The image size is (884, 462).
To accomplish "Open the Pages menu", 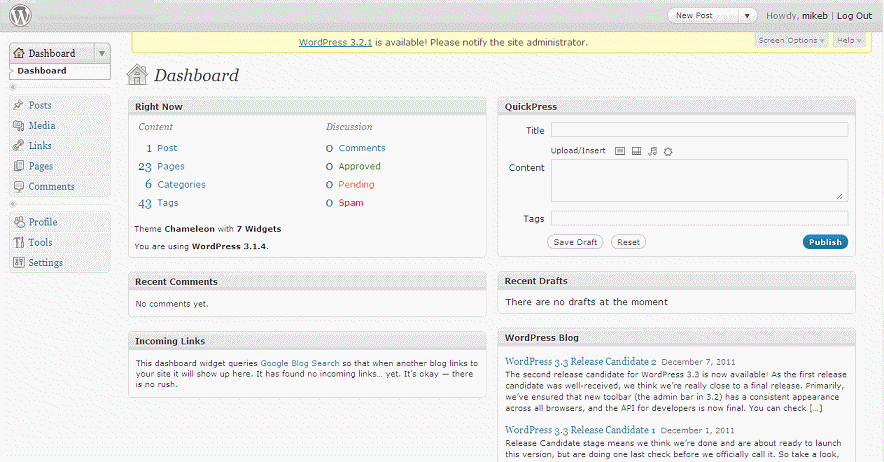I will (x=41, y=166).
